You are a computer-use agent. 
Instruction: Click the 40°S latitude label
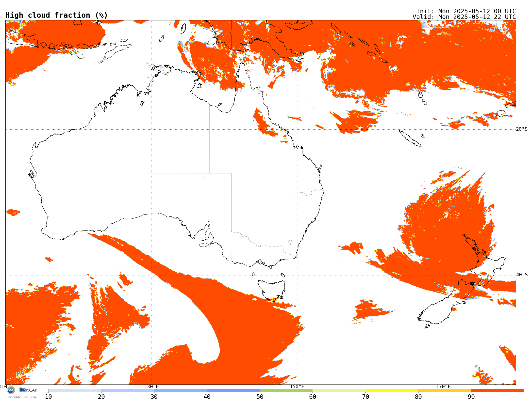click(522, 275)
